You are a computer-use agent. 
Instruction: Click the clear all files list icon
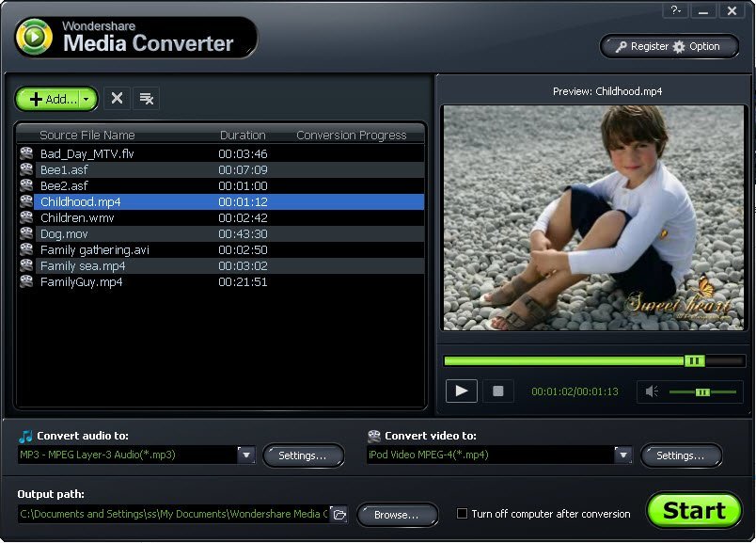pyautogui.click(x=146, y=98)
